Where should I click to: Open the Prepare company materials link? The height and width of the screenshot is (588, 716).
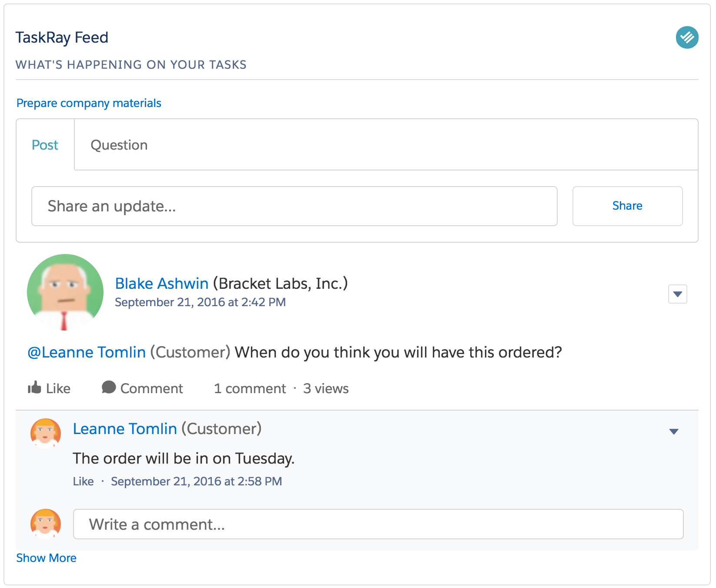[89, 103]
